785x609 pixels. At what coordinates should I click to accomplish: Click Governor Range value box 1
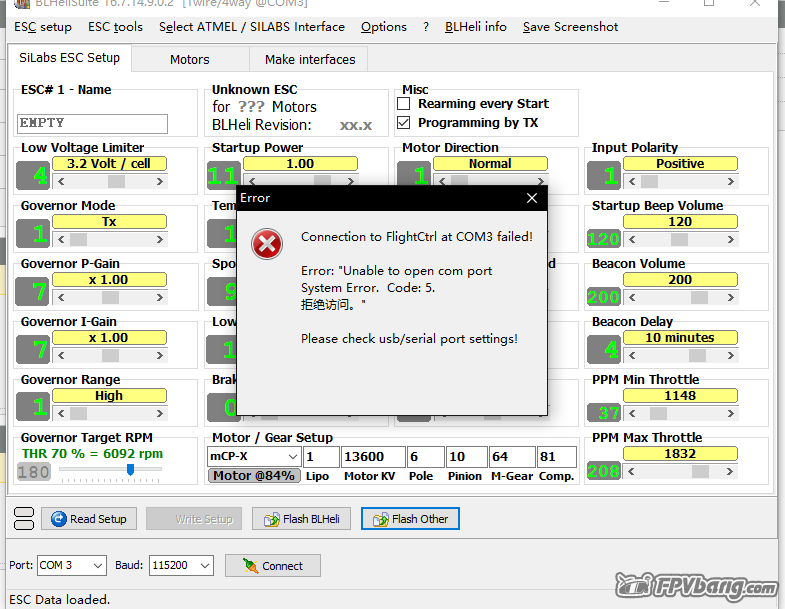[x=33, y=407]
